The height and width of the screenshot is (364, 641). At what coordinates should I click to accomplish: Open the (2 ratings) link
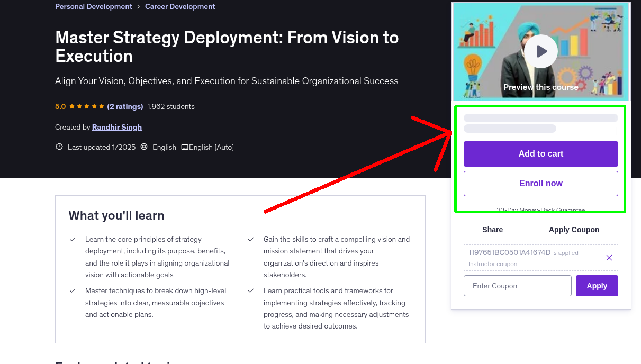[x=125, y=106]
